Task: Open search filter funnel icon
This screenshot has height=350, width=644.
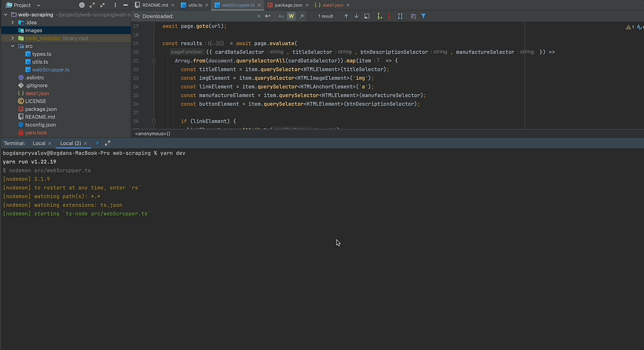Action: 423,16
